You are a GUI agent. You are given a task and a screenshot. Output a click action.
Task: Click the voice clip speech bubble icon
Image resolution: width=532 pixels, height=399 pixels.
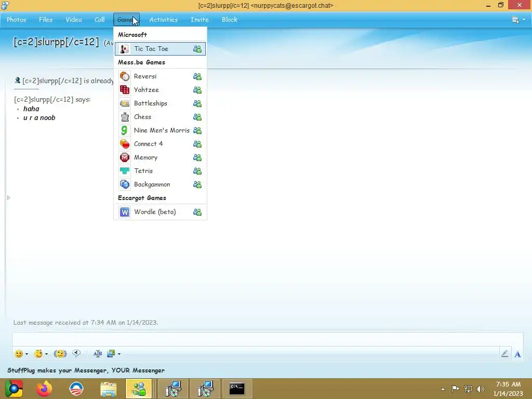pyautogui.click(x=76, y=353)
